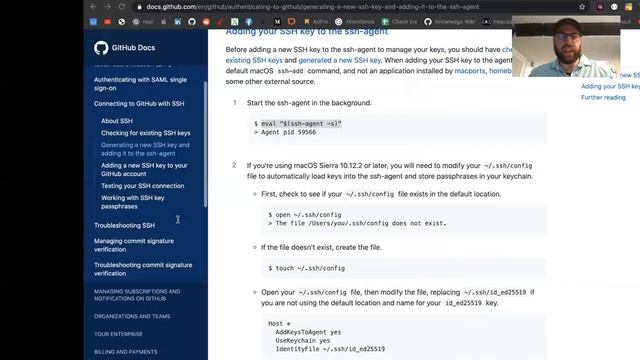Open the orange round bookmark icon
640x360 pixels.
(x=206, y=22)
